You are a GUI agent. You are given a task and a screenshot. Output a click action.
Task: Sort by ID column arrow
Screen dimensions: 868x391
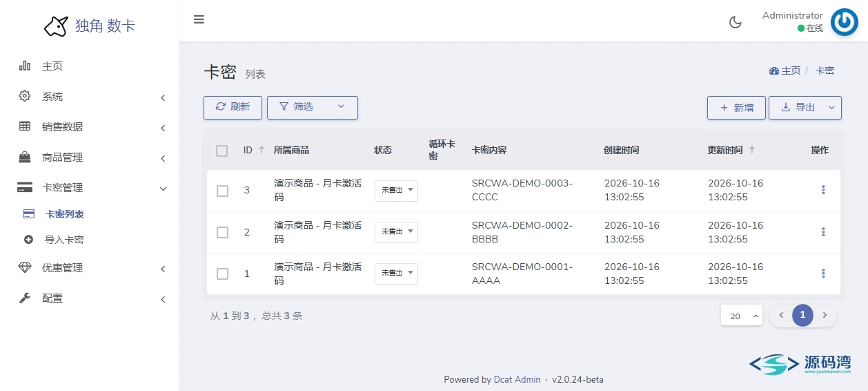click(261, 150)
